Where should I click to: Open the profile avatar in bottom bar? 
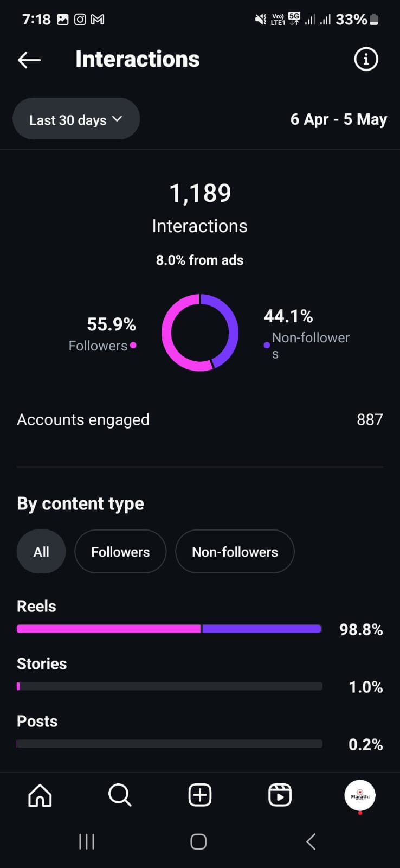click(x=360, y=795)
